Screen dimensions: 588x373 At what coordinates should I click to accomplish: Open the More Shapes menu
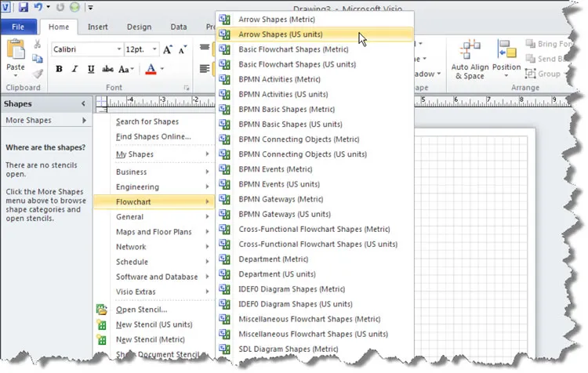(x=46, y=121)
